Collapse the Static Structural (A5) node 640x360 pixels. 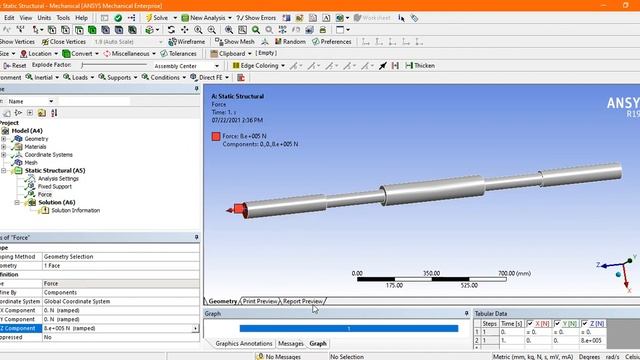tap(4, 171)
